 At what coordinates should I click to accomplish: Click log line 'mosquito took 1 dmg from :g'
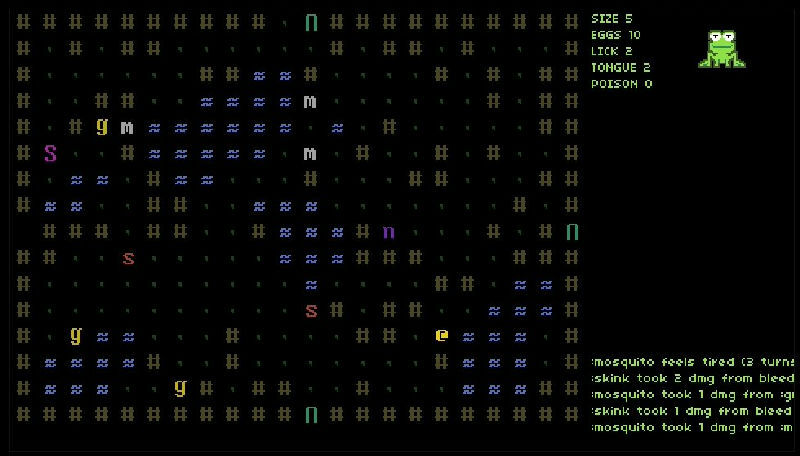tap(693, 395)
